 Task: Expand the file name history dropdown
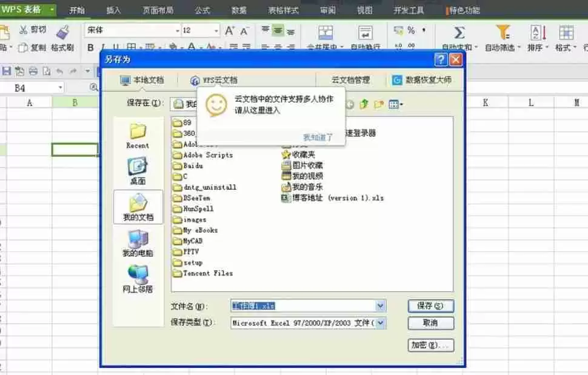tap(380, 306)
